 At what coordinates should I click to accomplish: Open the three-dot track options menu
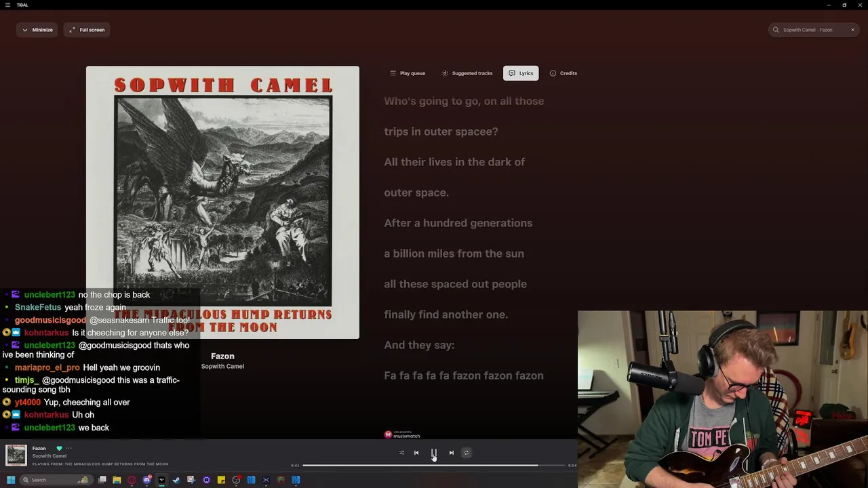click(x=68, y=448)
